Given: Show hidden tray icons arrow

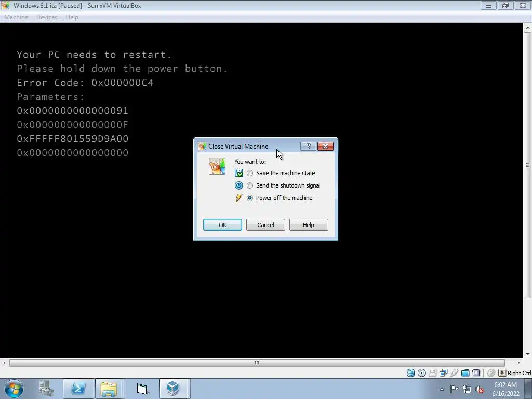Looking at the screenshot, I should 442,389.
